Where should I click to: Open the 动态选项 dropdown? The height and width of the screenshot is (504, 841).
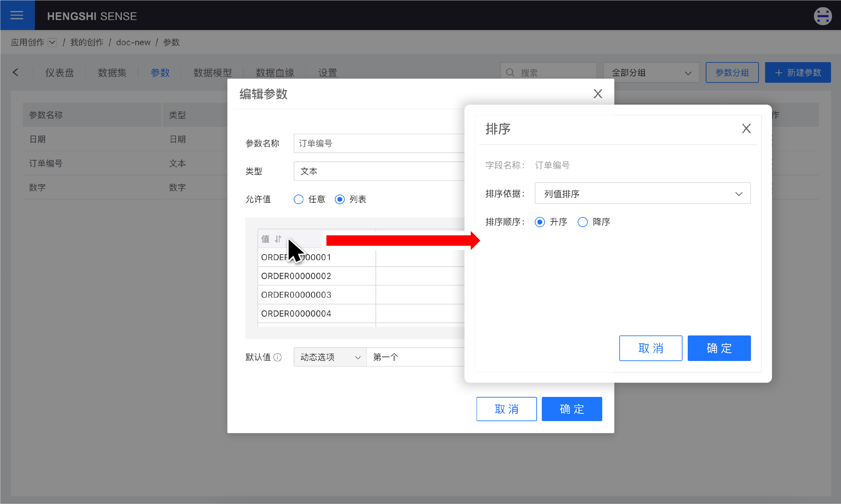coord(330,357)
